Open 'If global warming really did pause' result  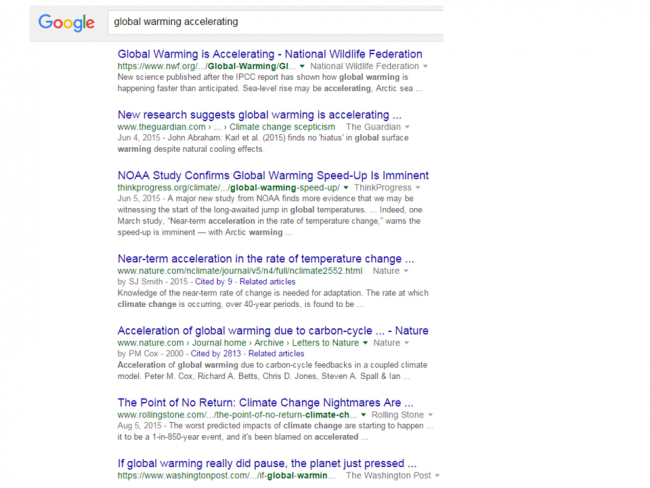tap(267, 464)
